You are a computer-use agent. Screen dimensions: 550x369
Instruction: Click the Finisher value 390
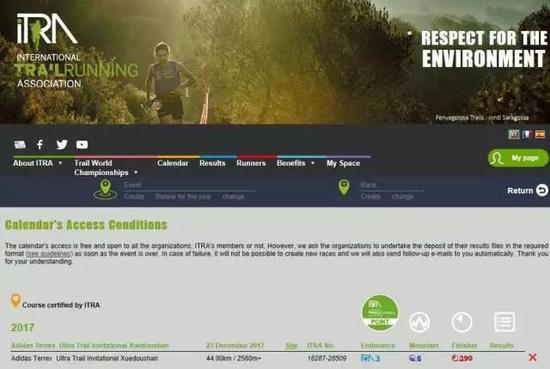point(462,358)
